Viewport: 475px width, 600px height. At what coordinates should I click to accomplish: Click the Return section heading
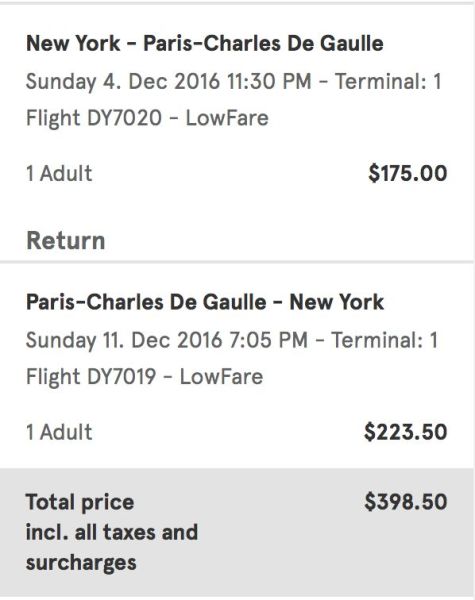(65, 241)
